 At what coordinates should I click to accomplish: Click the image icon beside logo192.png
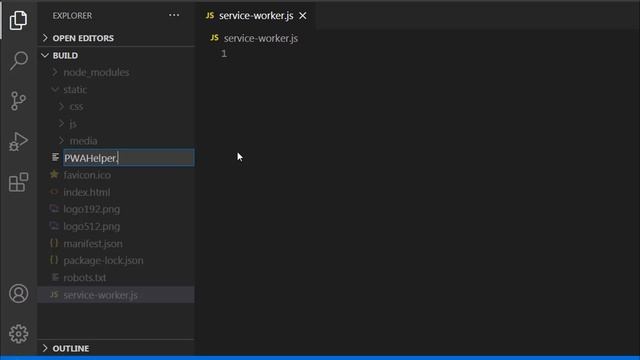click(x=54, y=209)
